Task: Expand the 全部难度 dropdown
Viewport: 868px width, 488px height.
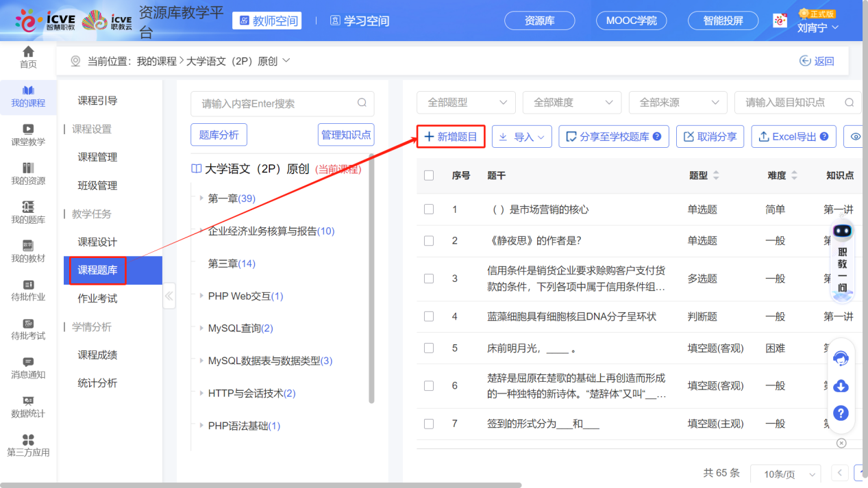Action: (571, 103)
